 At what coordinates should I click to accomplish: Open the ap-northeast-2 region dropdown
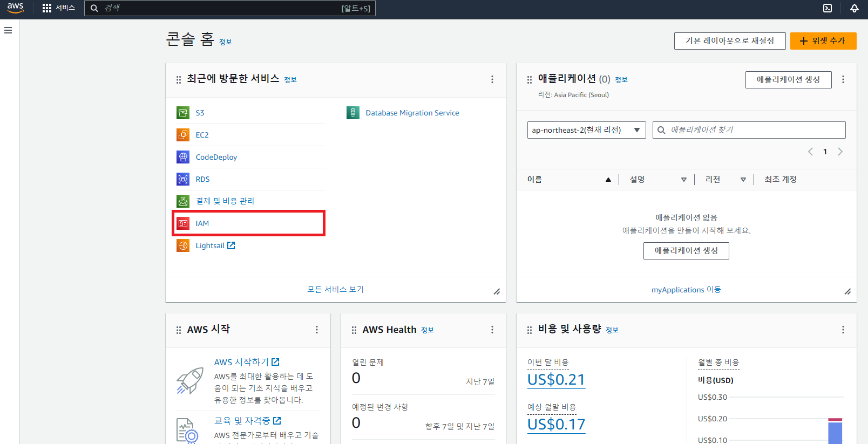(587, 130)
